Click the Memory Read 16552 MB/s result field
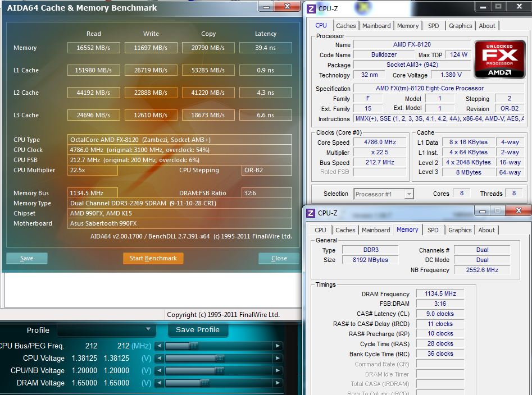This screenshot has height=395, width=532. [x=93, y=48]
